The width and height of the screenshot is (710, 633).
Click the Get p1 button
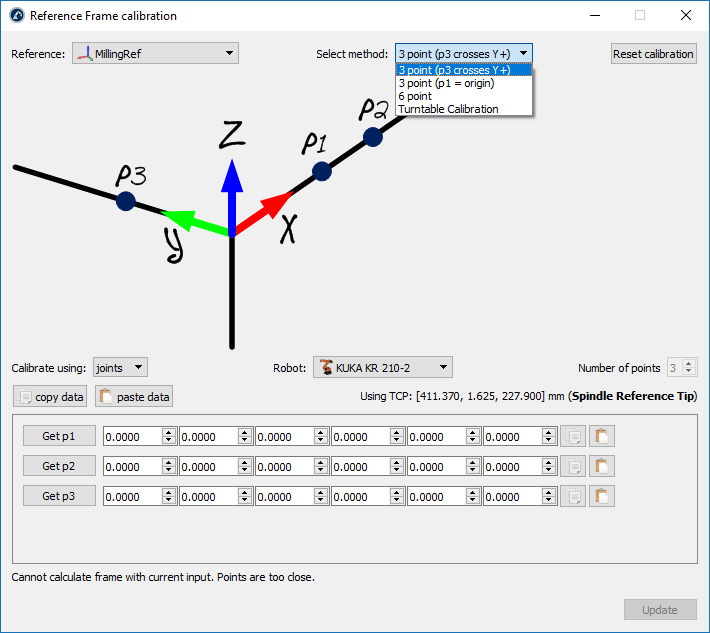[x=60, y=436]
